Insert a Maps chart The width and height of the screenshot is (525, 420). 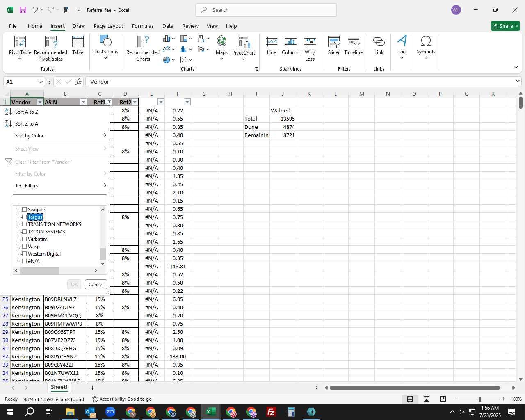click(221, 48)
